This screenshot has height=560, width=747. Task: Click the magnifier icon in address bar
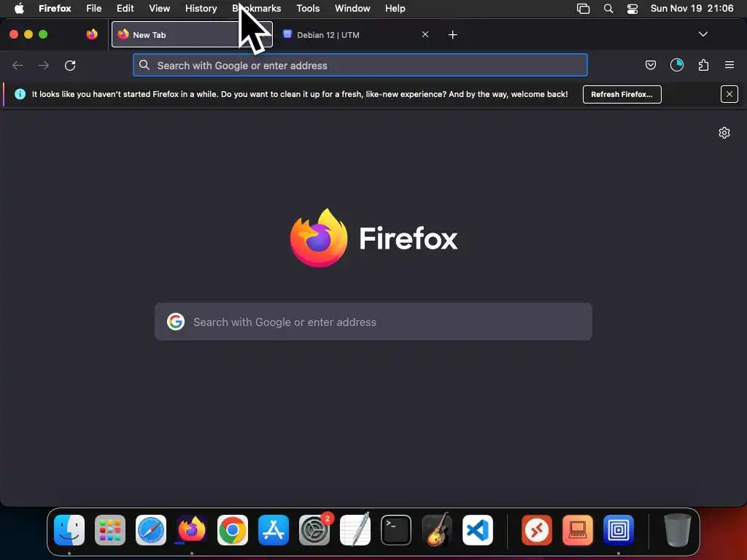point(144,65)
